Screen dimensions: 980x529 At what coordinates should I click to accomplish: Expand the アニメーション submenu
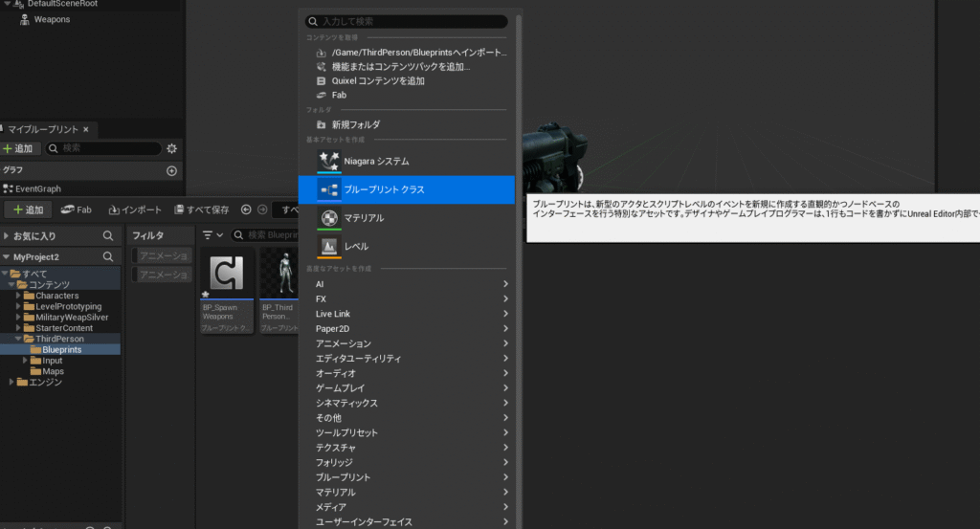click(x=406, y=343)
